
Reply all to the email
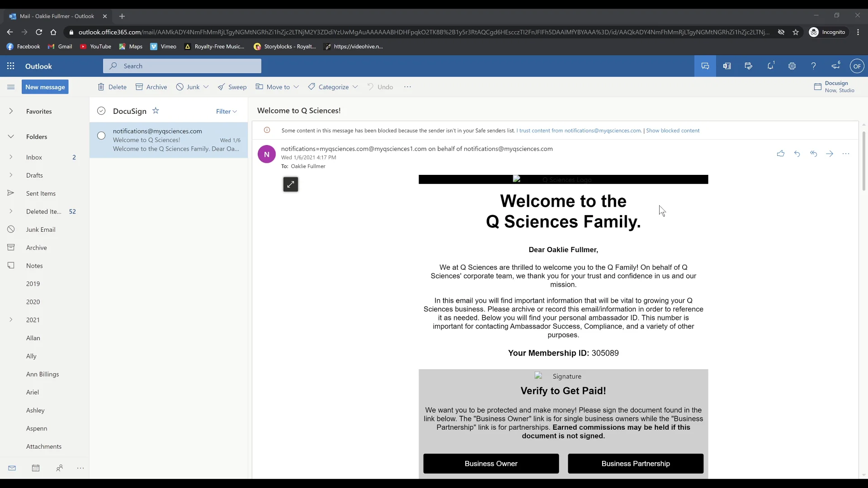tap(813, 154)
